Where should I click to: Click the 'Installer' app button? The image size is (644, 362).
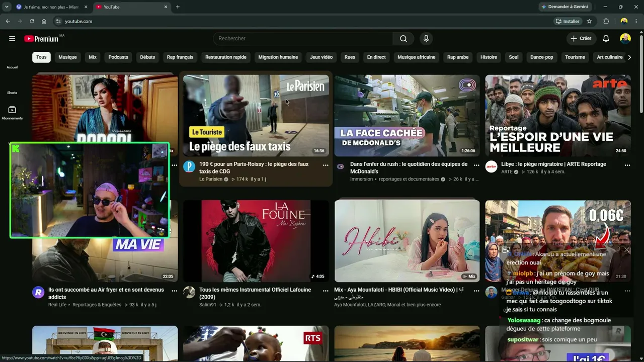tap(568, 21)
